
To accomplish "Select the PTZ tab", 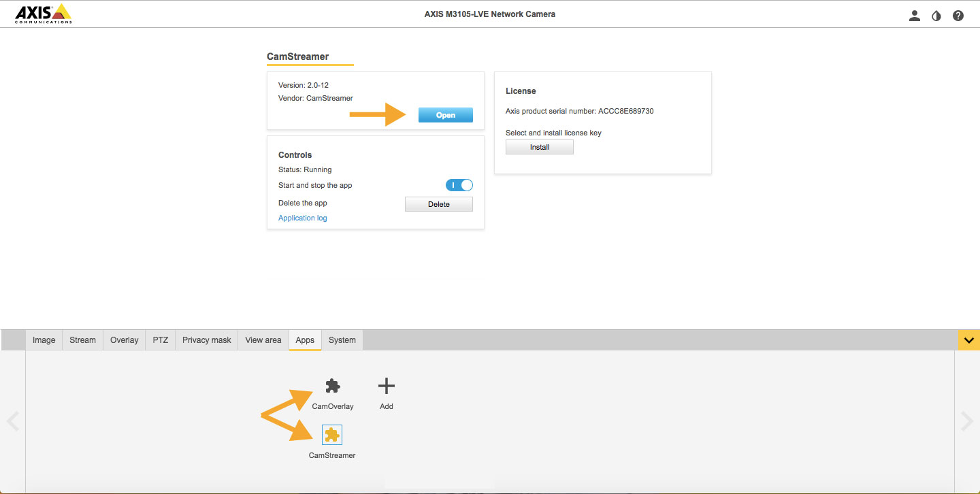I will [x=161, y=340].
